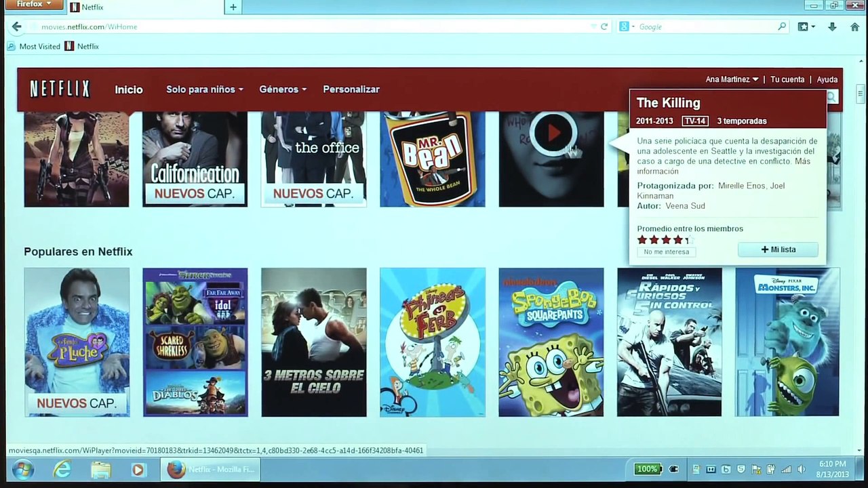The width and height of the screenshot is (868, 488).
Task: Go back with the browser back arrow
Action: (x=16, y=26)
